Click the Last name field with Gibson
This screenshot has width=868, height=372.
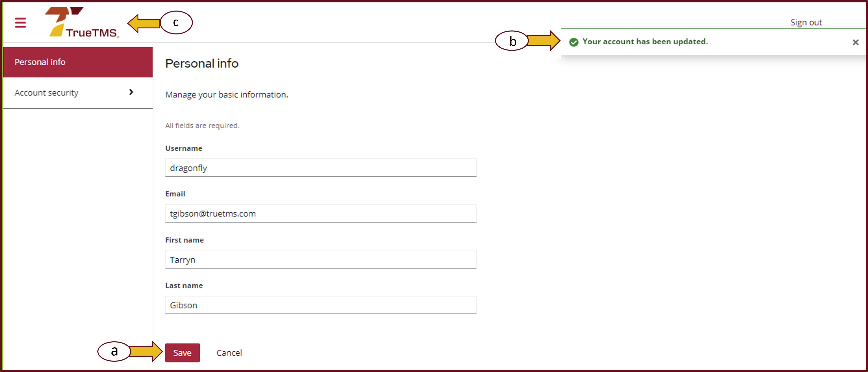(320, 305)
